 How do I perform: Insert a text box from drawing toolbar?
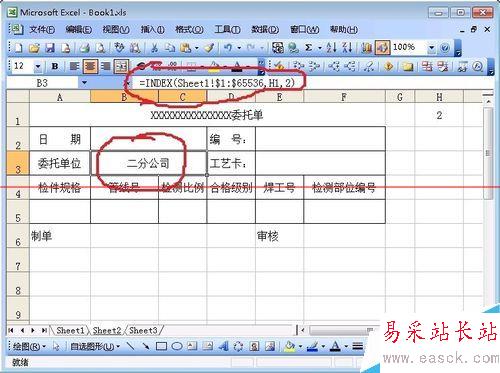pyautogui.click(x=192, y=346)
